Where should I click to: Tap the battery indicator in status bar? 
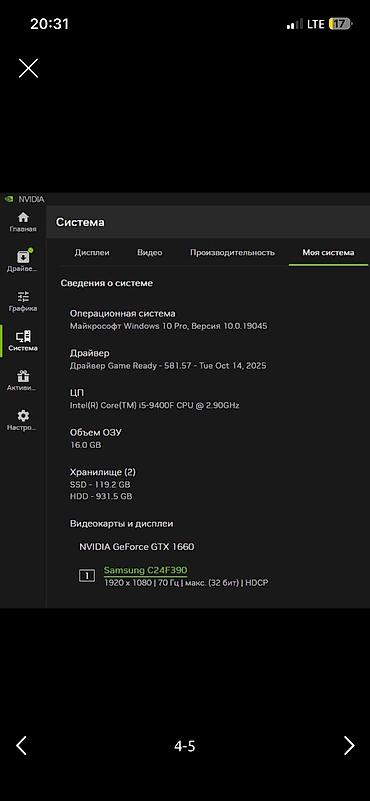tap(340, 24)
